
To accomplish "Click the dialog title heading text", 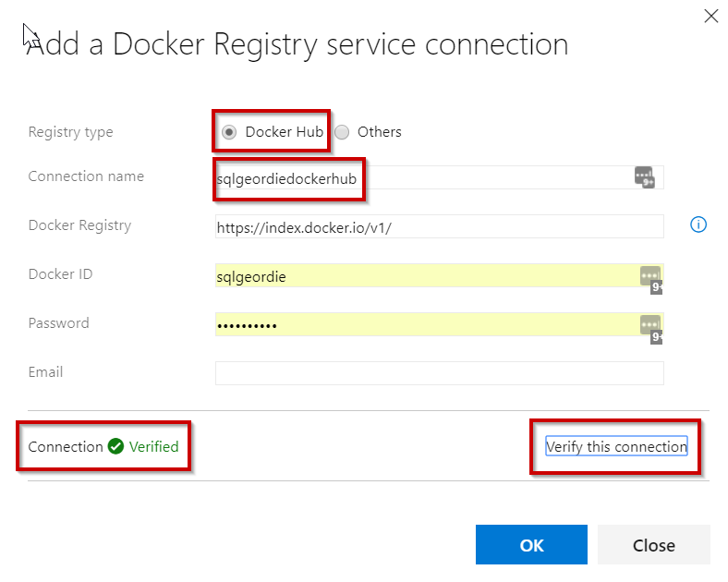I will (297, 44).
